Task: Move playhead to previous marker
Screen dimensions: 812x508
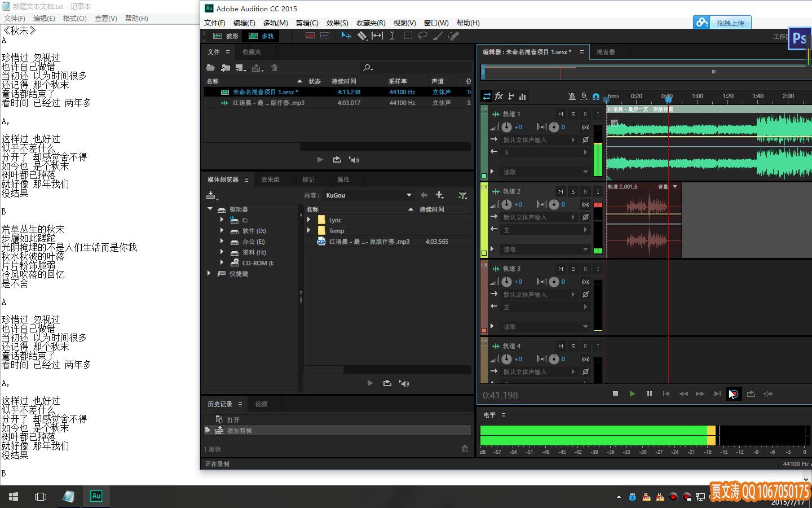Action: click(666, 394)
